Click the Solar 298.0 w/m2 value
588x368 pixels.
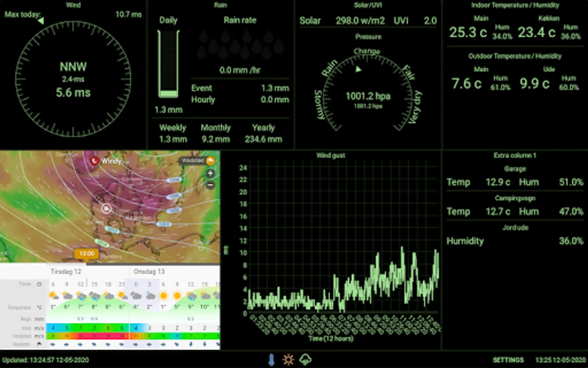(x=360, y=20)
